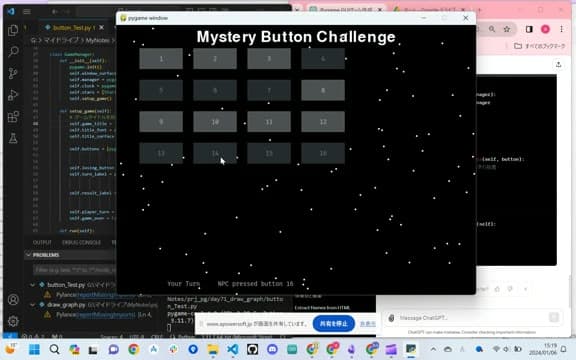Click the share icon on ChatGPT page
576x360 pixels.
pyautogui.click(x=558, y=65)
